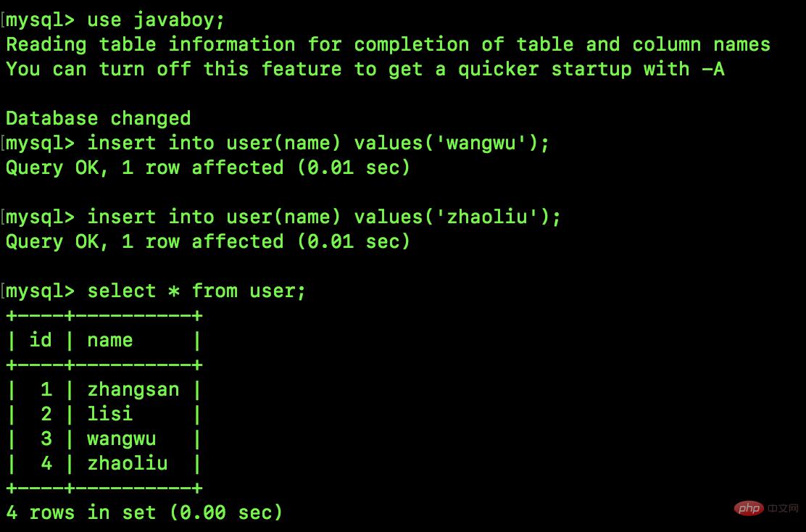Click the insert command containing 'wangwu'

click(318, 143)
